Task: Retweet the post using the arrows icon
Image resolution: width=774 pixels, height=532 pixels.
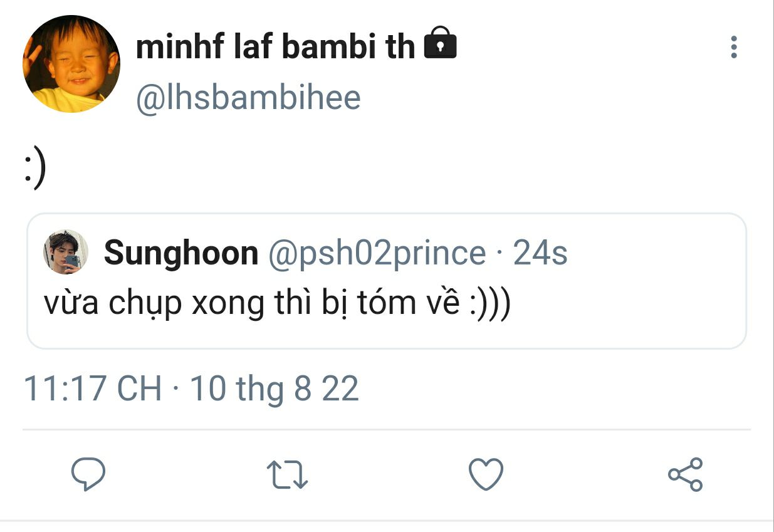Action: pos(287,474)
